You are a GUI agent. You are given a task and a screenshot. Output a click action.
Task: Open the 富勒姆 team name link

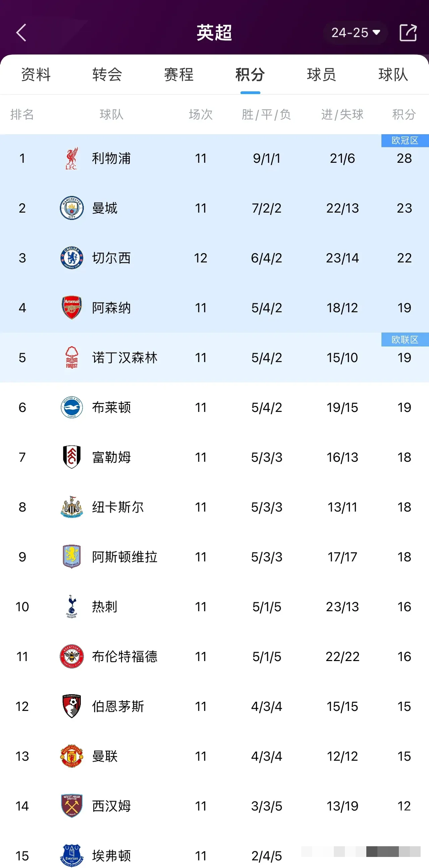[x=111, y=457]
